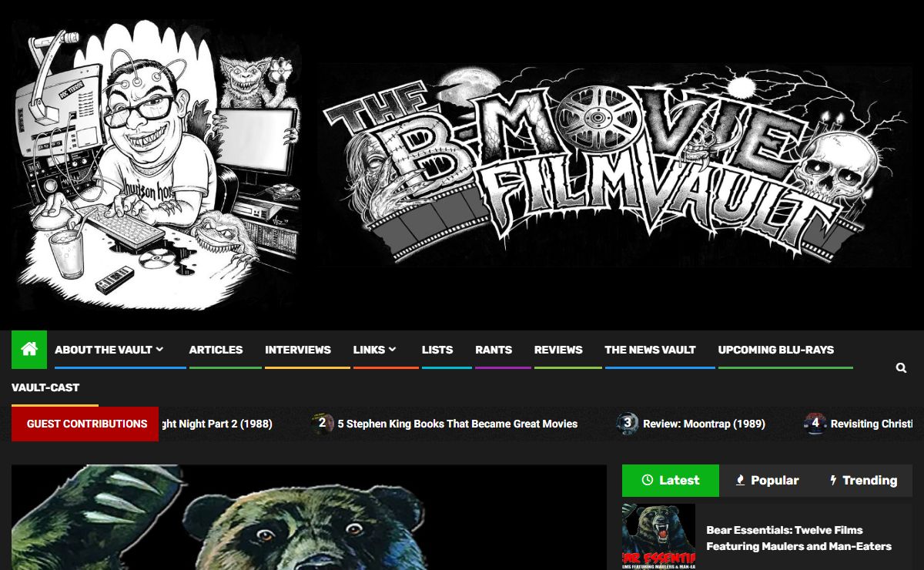This screenshot has height=570, width=924.
Task: Switch to the Latest tab
Action: [671, 480]
